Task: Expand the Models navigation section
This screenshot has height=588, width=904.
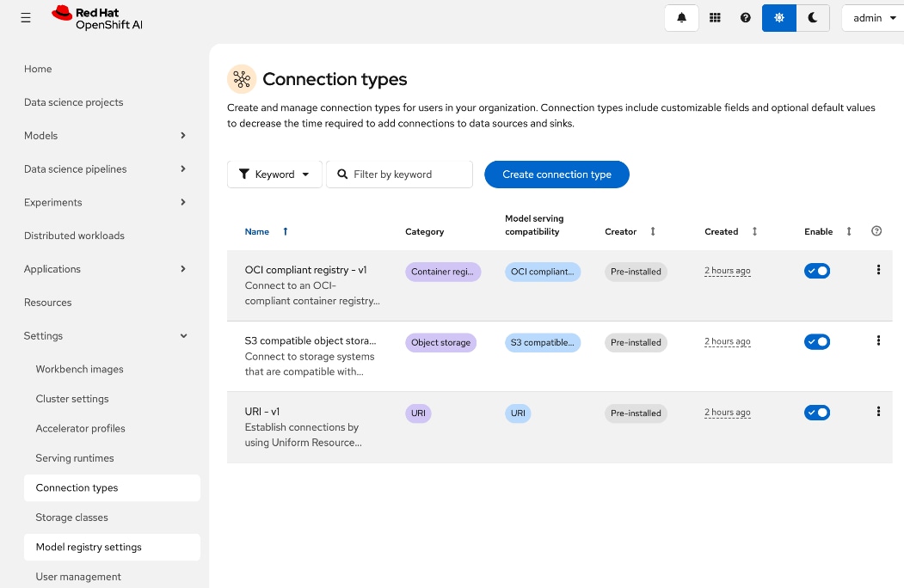Action: click(x=40, y=135)
